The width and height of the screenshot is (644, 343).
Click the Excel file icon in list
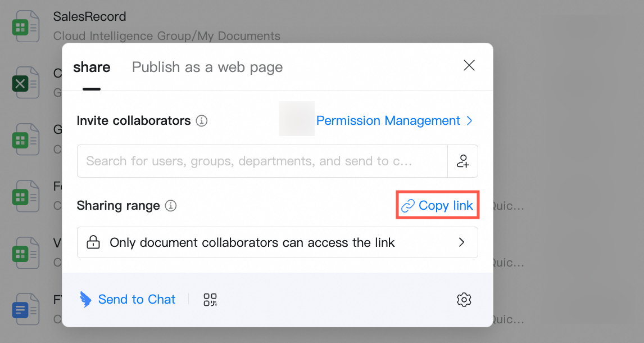tap(25, 83)
